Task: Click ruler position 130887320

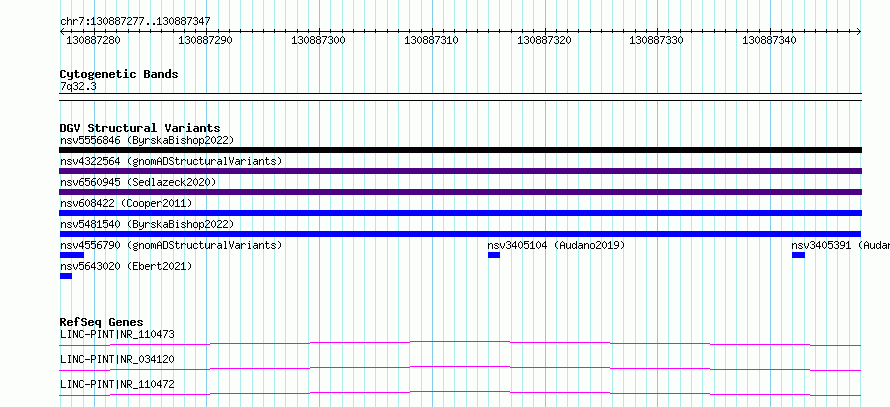Action: [544, 40]
